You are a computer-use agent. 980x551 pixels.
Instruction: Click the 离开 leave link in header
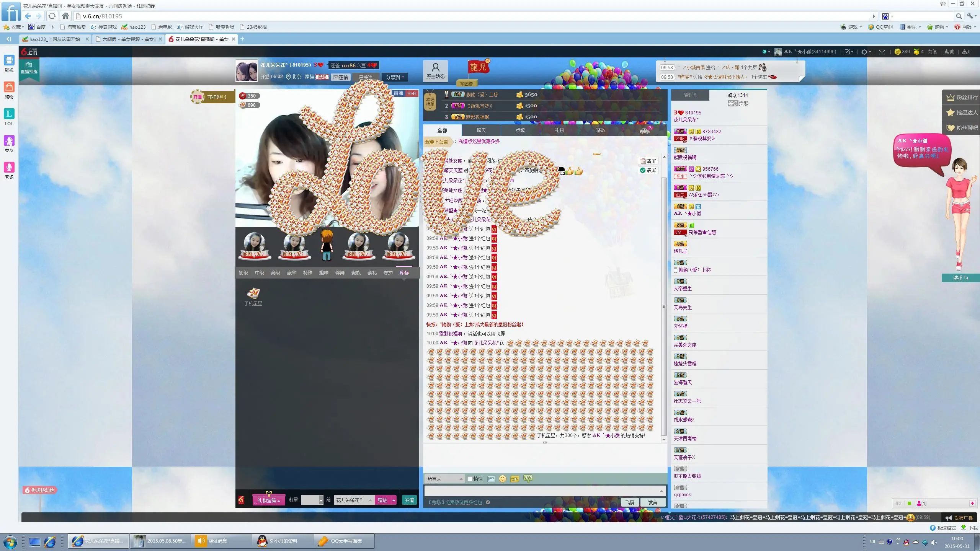[x=967, y=52]
